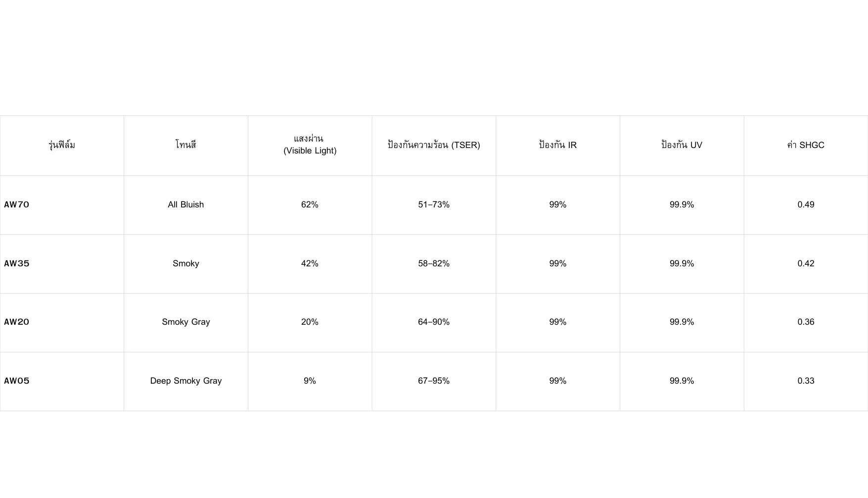Click the ค่า SHGC column header

tap(806, 145)
